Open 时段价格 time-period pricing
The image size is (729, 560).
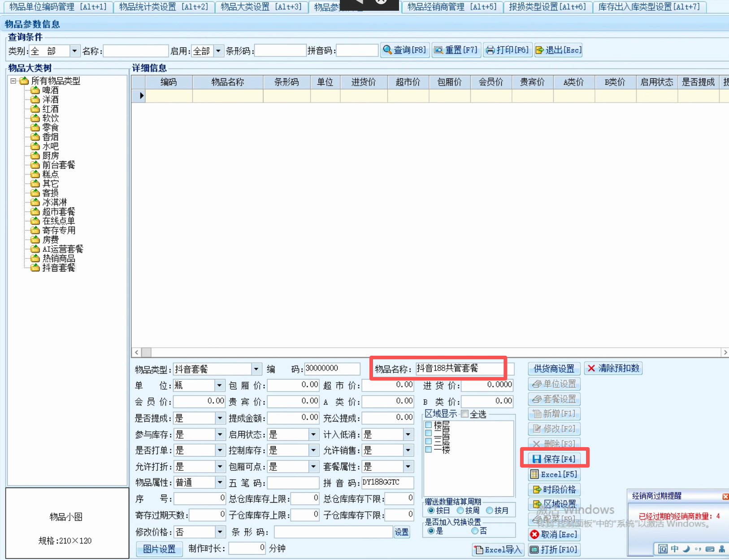[554, 490]
